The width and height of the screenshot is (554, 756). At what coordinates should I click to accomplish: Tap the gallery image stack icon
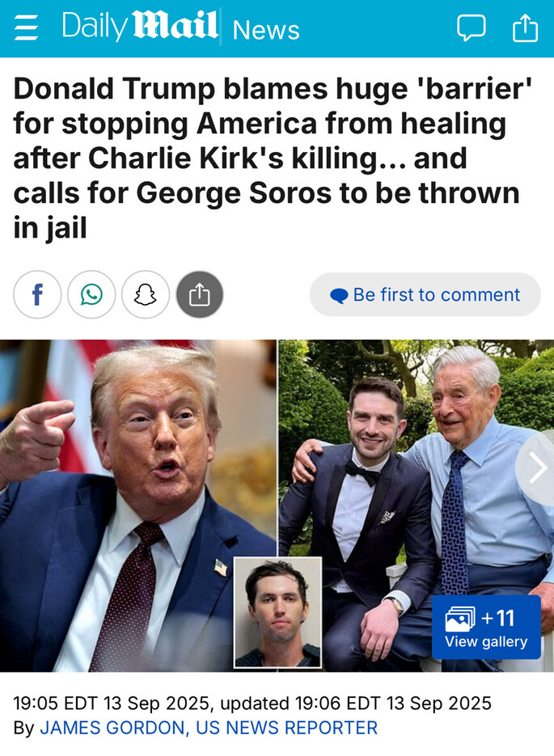click(x=460, y=619)
